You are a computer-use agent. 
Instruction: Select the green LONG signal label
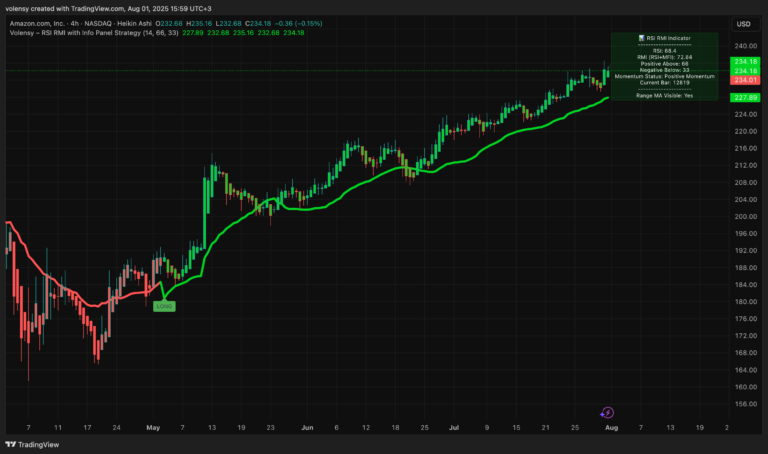pos(164,306)
